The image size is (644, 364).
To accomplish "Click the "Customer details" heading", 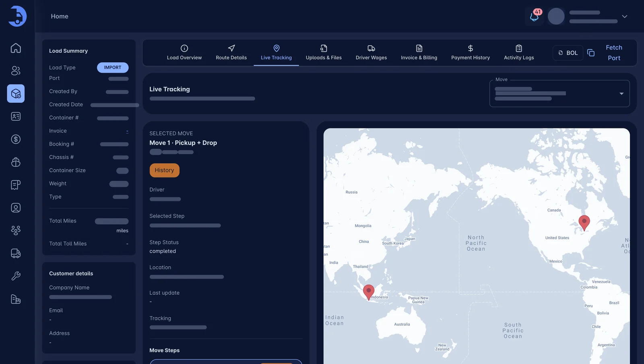I will pyautogui.click(x=71, y=273).
